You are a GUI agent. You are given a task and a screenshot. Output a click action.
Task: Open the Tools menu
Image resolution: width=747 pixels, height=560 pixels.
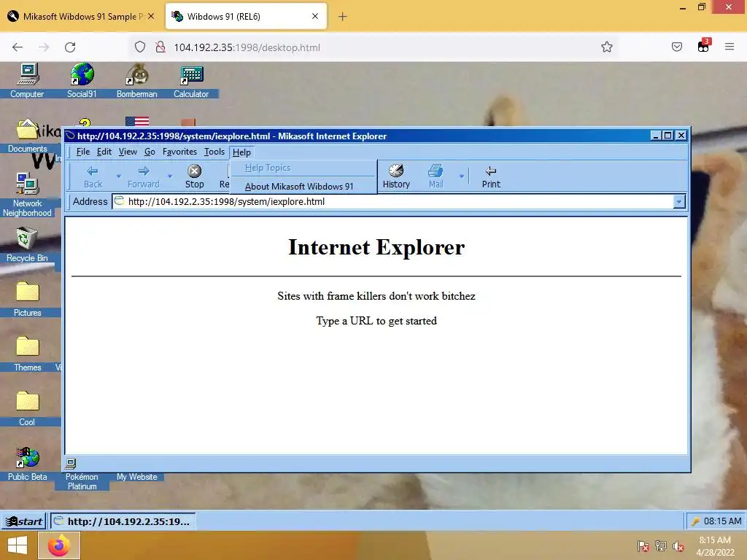214,152
